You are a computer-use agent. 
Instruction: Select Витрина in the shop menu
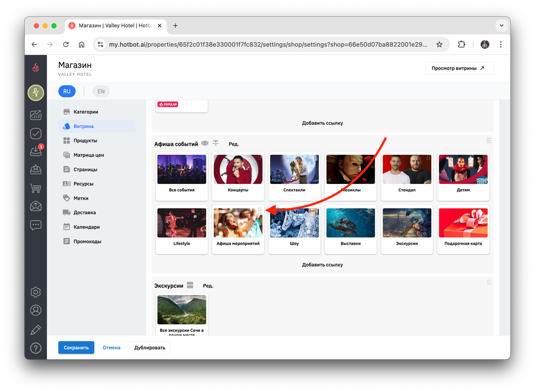pyautogui.click(x=97, y=126)
